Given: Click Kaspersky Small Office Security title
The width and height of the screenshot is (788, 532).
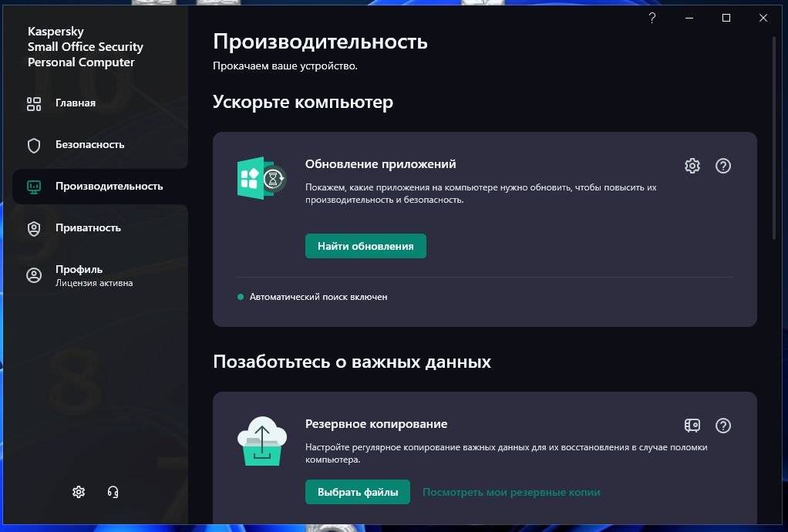Looking at the screenshot, I should pos(85,47).
